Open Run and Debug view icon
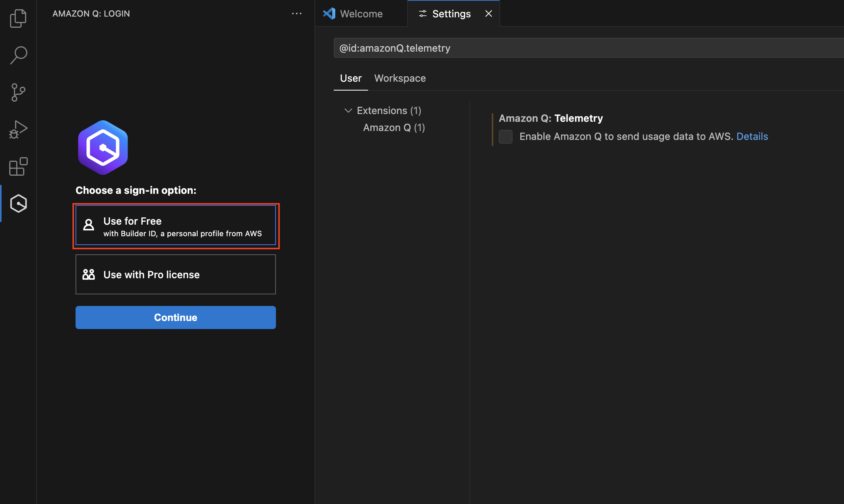 (x=18, y=129)
